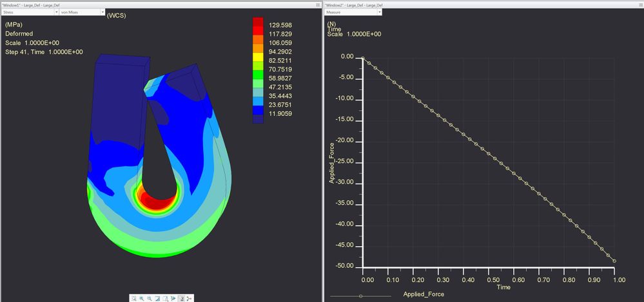Click the Time x-axis title below the graph
Image resolution: width=644 pixels, height=302 pixels.
point(503,287)
